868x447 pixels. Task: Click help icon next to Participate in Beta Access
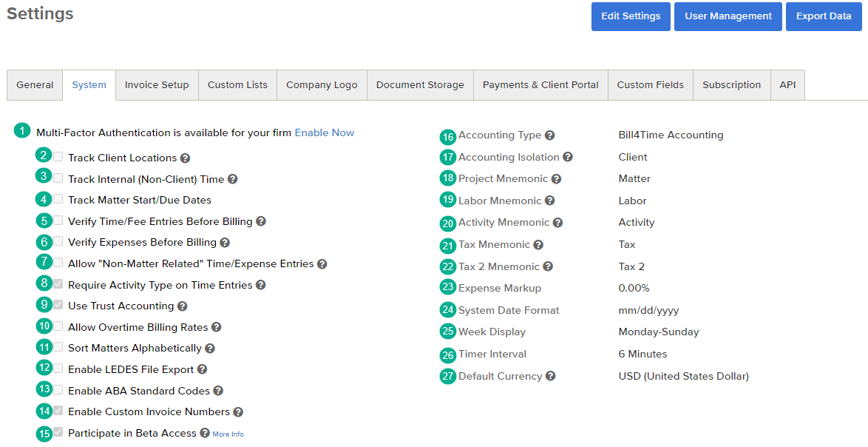tap(205, 433)
